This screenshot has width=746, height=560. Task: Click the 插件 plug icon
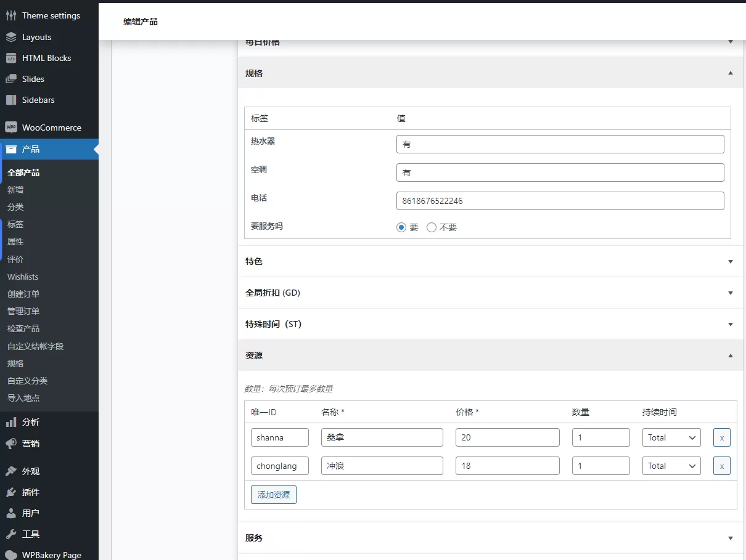click(x=11, y=492)
